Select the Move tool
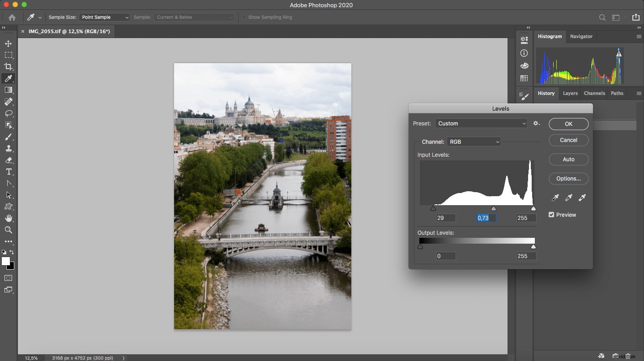 click(8, 43)
